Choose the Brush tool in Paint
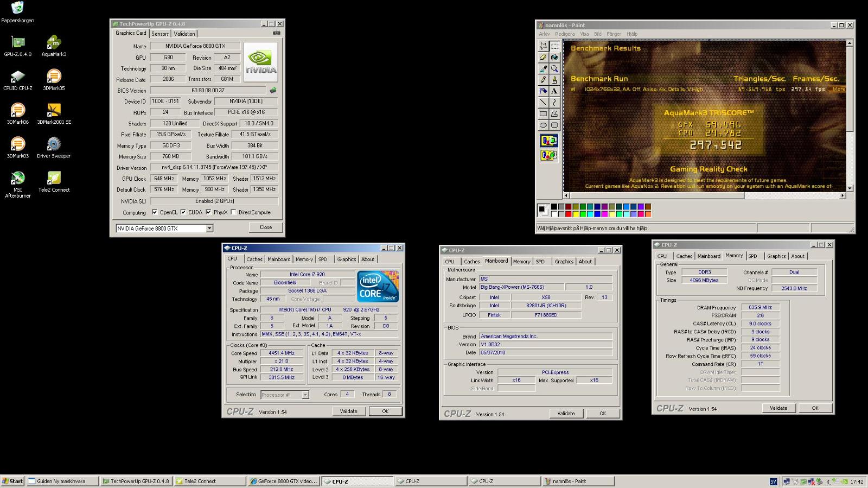Screen dimensions: 868x488 click(x=554, y=80)
